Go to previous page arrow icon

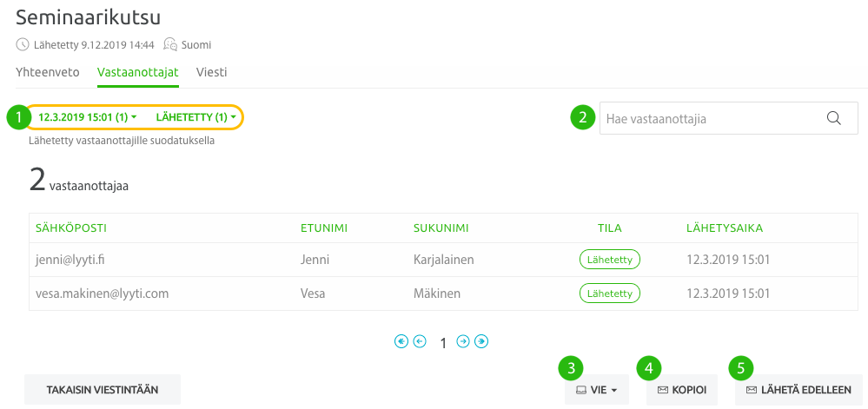420,341
